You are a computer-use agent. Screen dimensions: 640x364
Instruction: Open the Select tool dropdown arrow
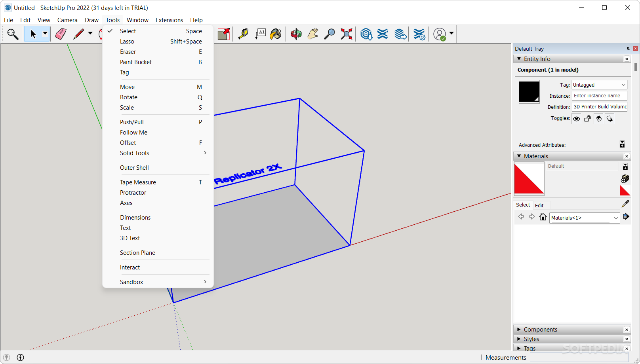coord(45,34)
